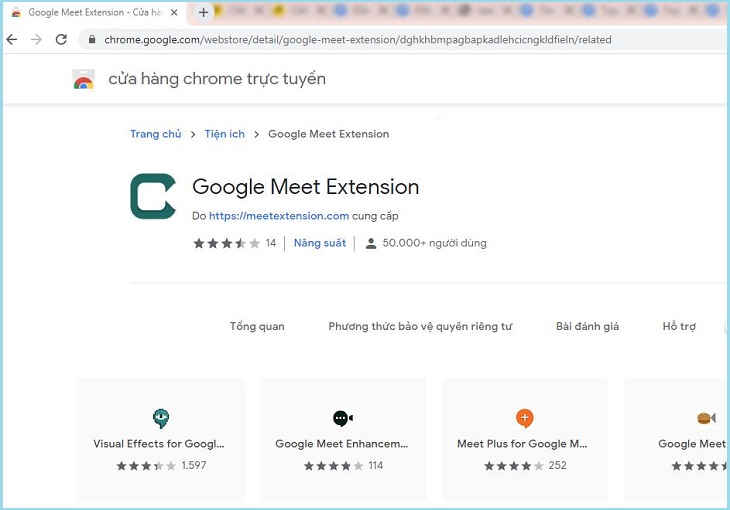Reload the page with refresh icon
The height and width of the screenshot is (510, 730).
click(61, 40)
